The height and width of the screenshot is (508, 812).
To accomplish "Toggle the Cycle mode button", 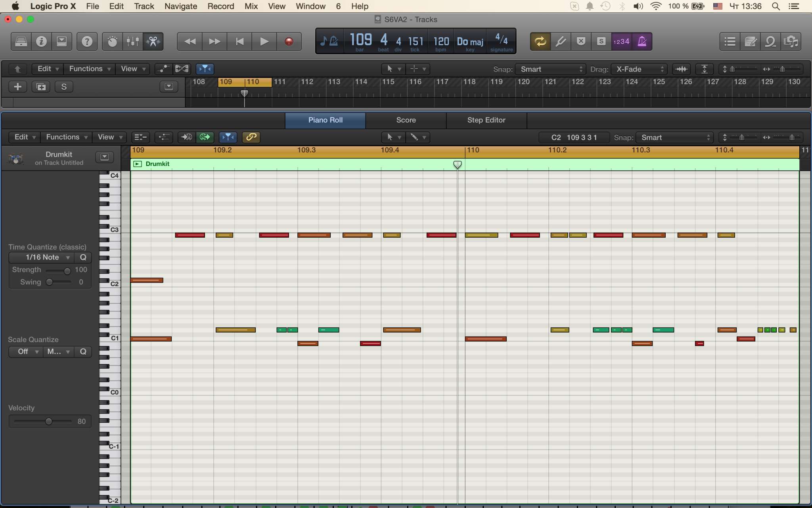I will point(540,41).
